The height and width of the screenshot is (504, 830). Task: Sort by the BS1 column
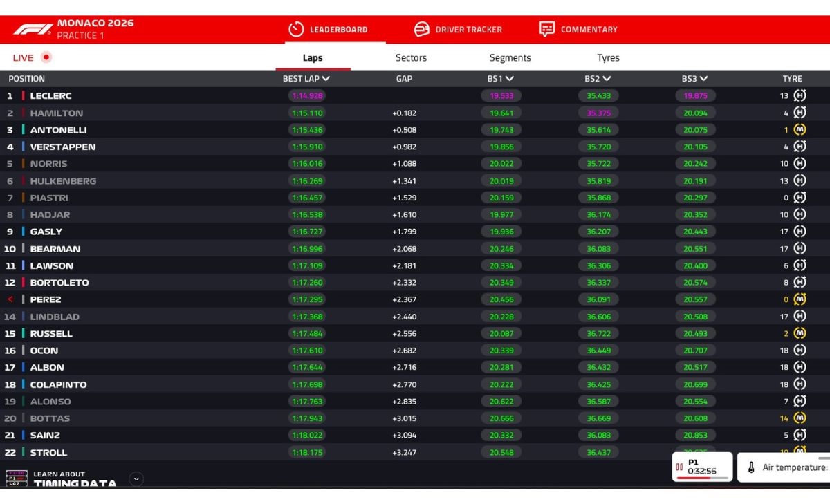pos(501,79)
